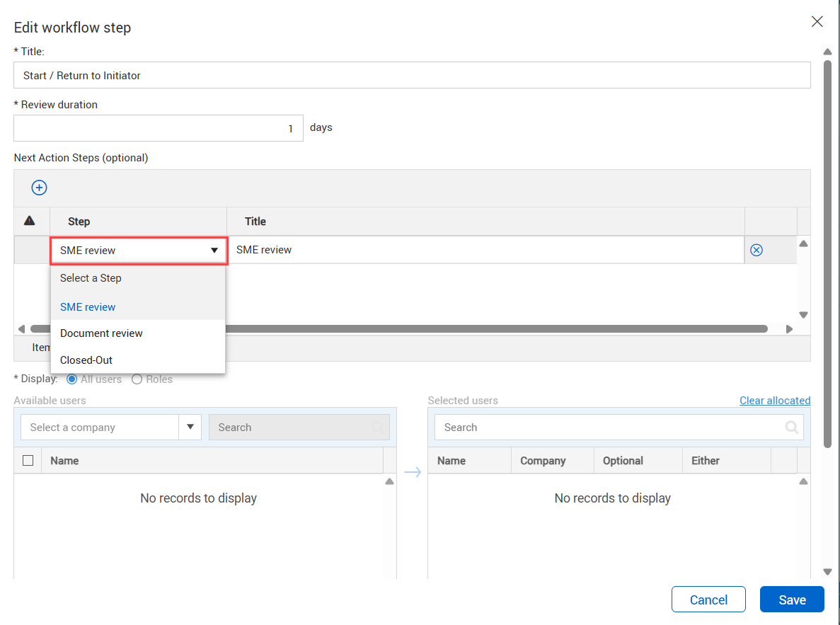Click the warning triangle column header

[30, 221]
